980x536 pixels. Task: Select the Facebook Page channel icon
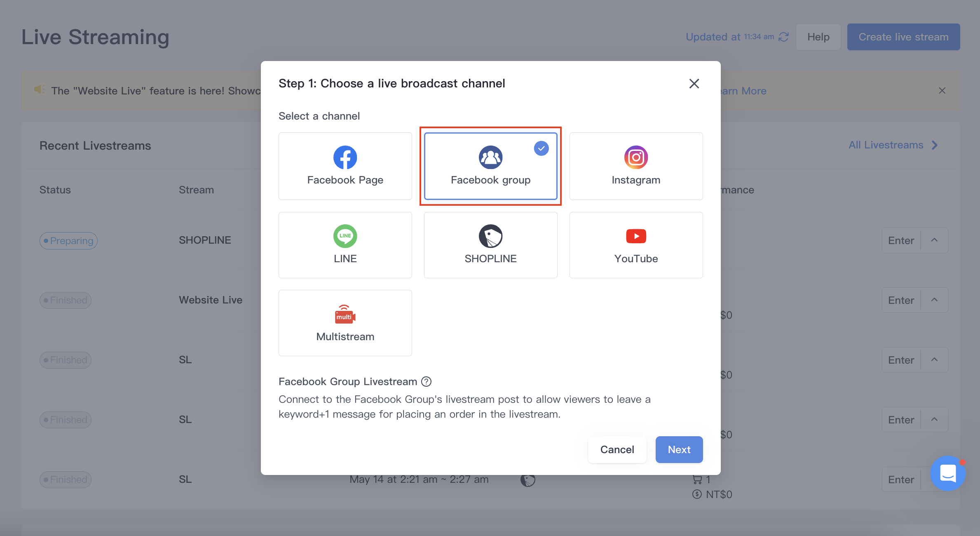coord(345,158)
